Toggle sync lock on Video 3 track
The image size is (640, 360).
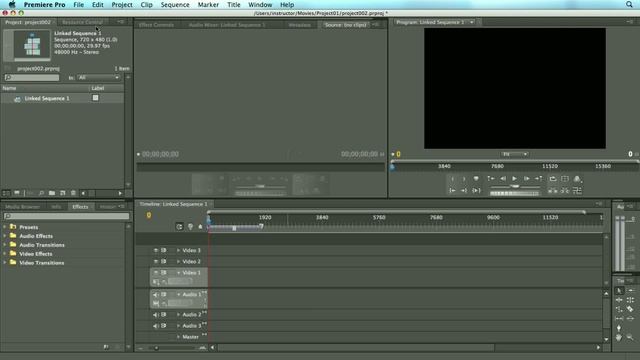[164, 250]
